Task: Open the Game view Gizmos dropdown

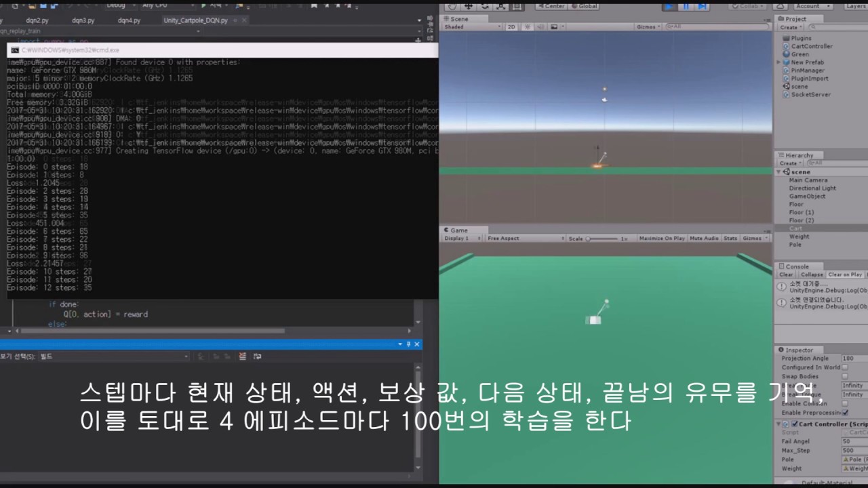Action: [x=754, y=239]
